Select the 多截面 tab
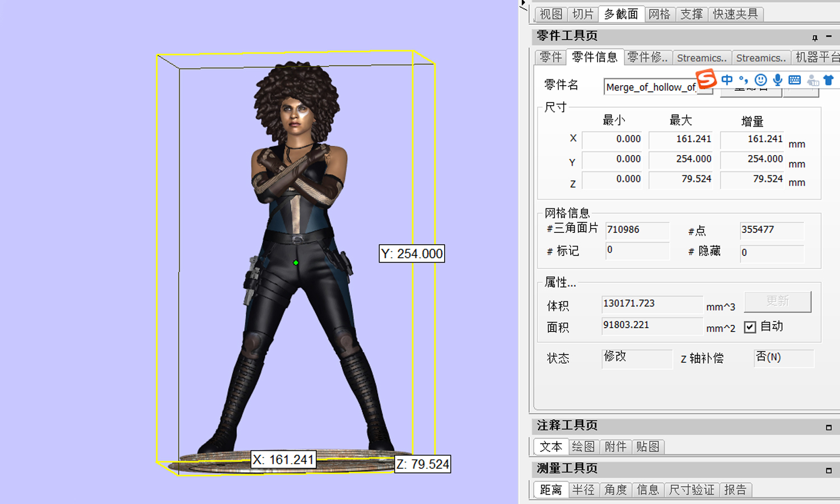This screenshot has width=840, height=504. click(621, 14)
